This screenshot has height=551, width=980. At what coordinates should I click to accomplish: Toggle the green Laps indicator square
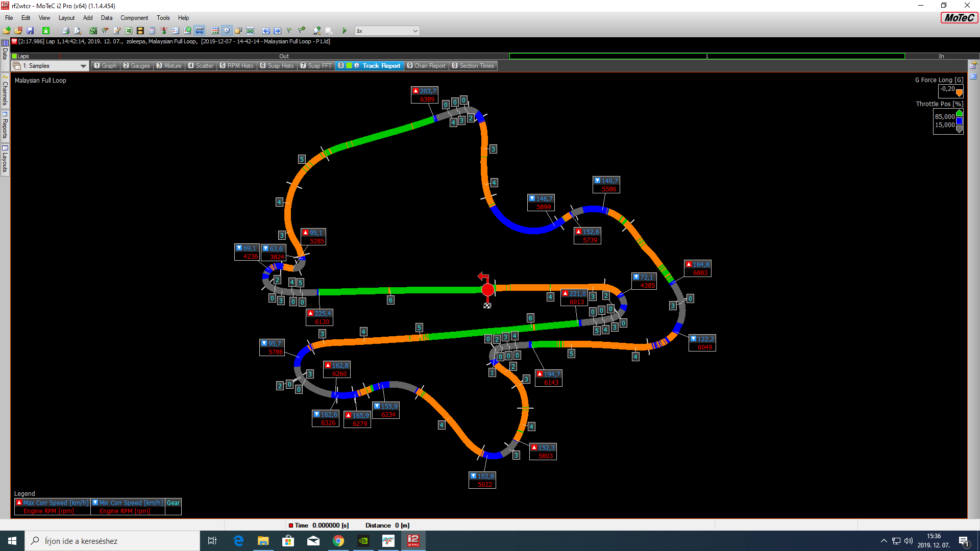pos(15,56)
